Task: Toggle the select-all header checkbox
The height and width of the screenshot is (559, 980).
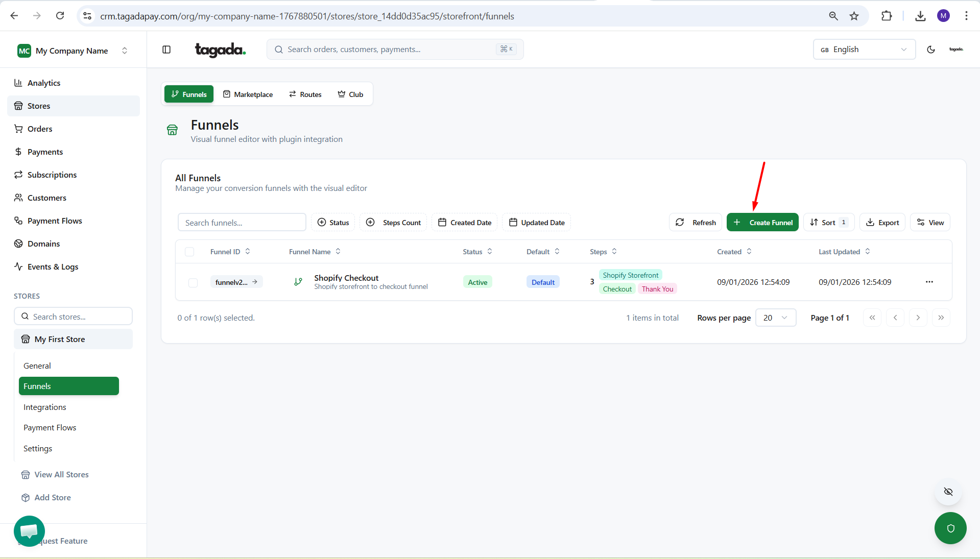Action: [x=189, y=252]
